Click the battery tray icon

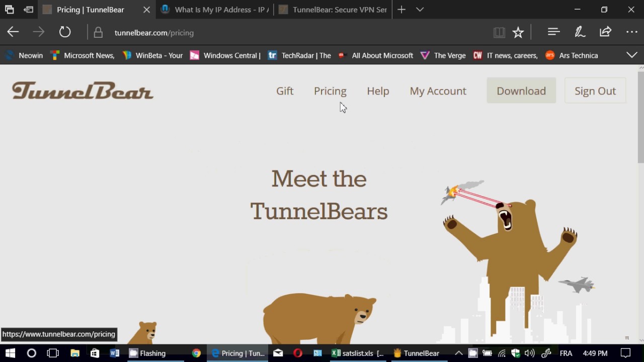[x=487, y=353]
